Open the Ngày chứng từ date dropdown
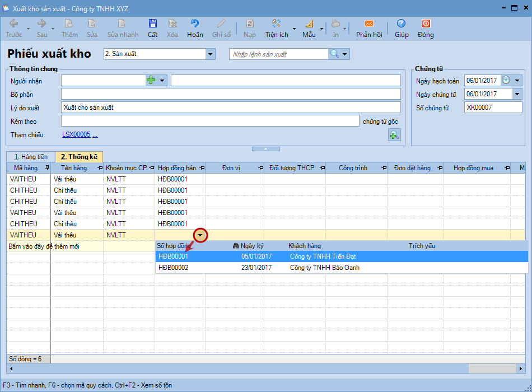The height and width of the screenshot is (392, 532). (517, 94)
